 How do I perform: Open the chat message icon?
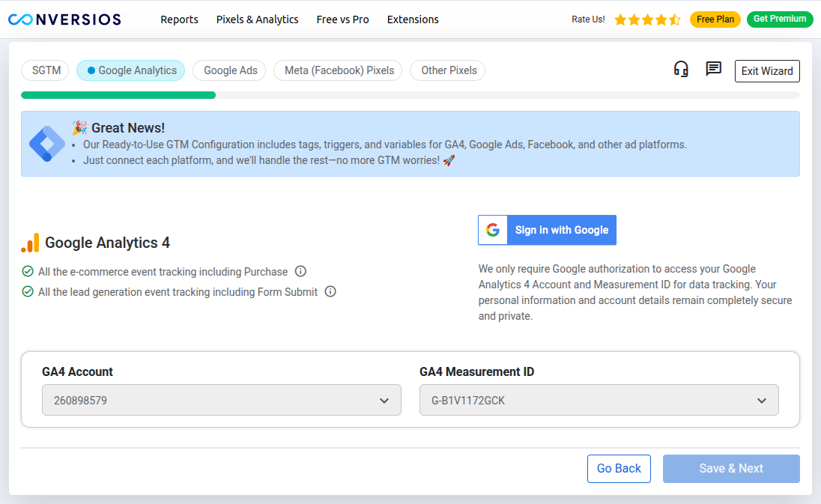(x=713, y=69)
